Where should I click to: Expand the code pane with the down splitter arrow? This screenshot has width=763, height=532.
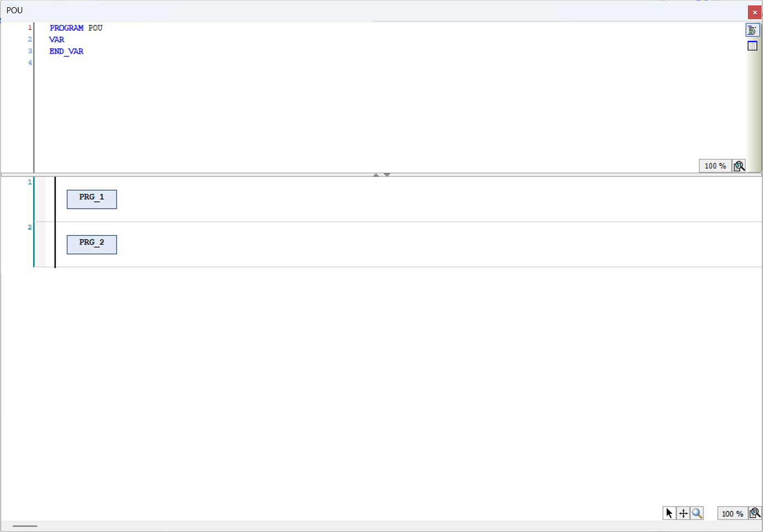[x=387, y=174]
